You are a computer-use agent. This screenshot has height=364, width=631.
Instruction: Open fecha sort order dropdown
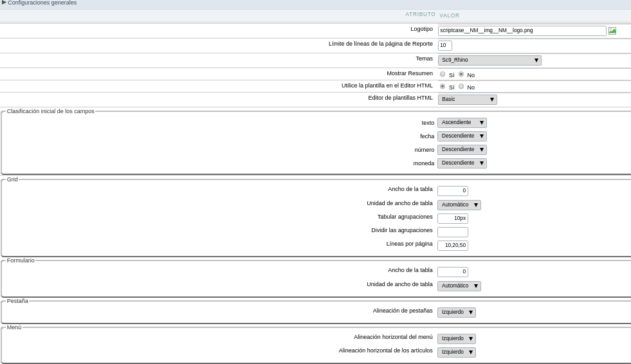[462, 136]
